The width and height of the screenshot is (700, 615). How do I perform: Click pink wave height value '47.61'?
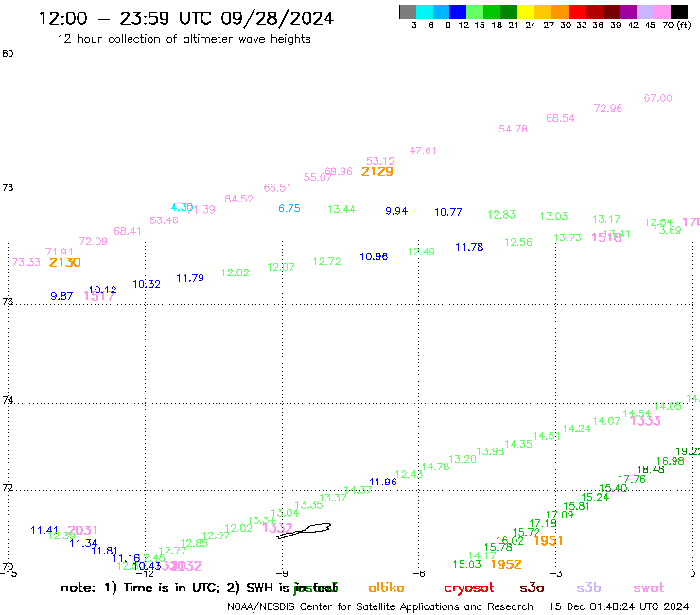423,151
